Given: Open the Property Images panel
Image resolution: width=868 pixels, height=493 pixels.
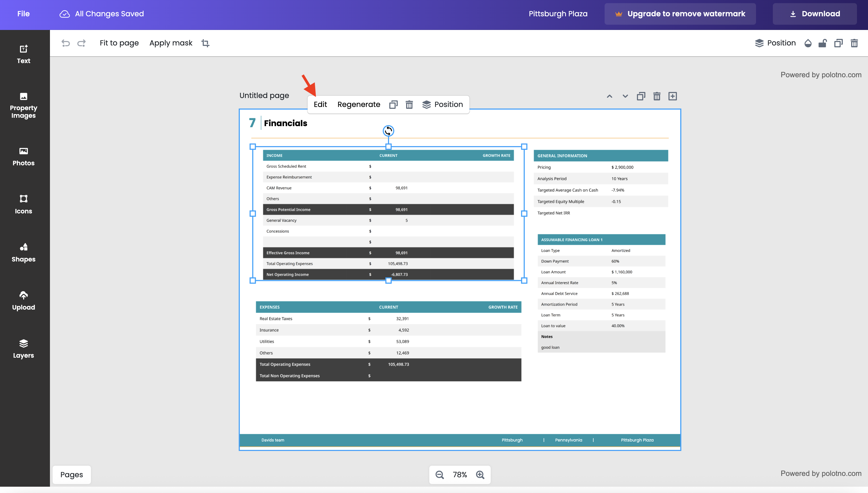Looking at the screenshot, I should (23, 106).
